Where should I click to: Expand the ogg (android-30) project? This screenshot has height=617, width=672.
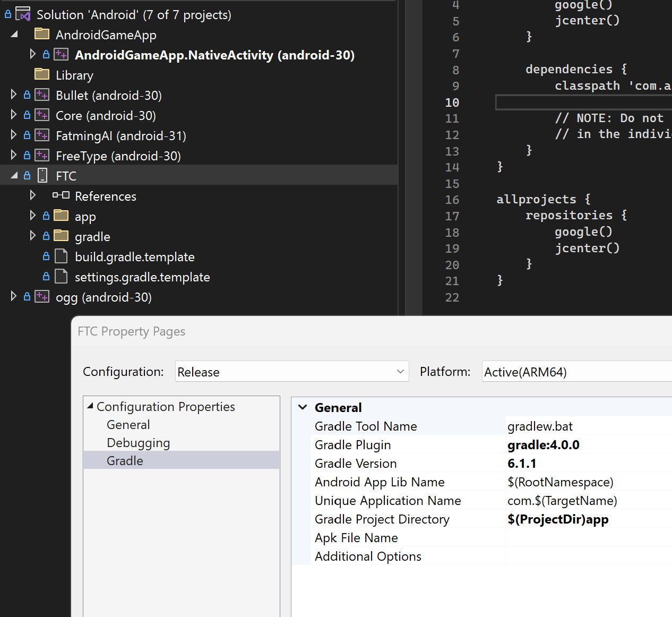pos(14,296)
